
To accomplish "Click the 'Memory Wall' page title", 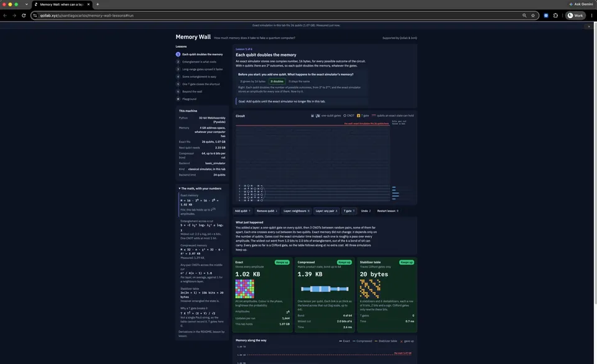I will tap(193, 37).
